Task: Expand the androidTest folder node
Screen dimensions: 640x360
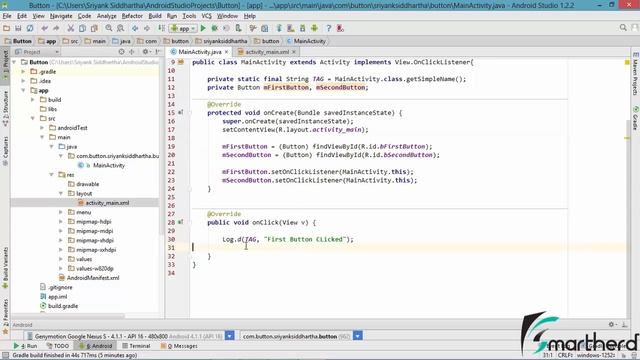Action: click(42, 128)
